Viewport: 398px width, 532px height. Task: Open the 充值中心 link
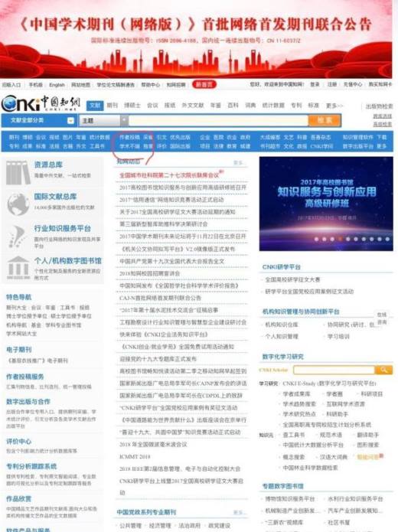pyautogui.click(x=353, y=84)
